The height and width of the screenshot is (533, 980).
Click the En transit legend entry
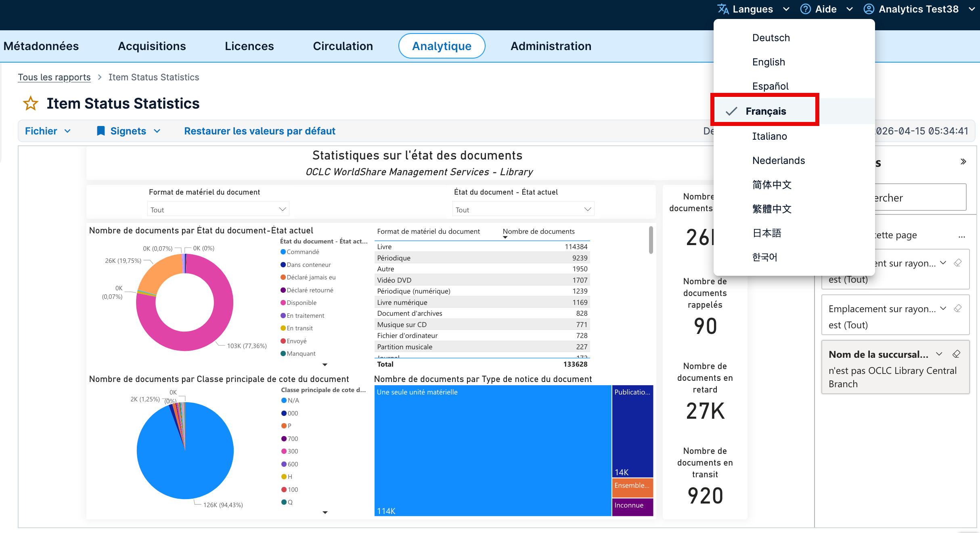click(297, 328)
